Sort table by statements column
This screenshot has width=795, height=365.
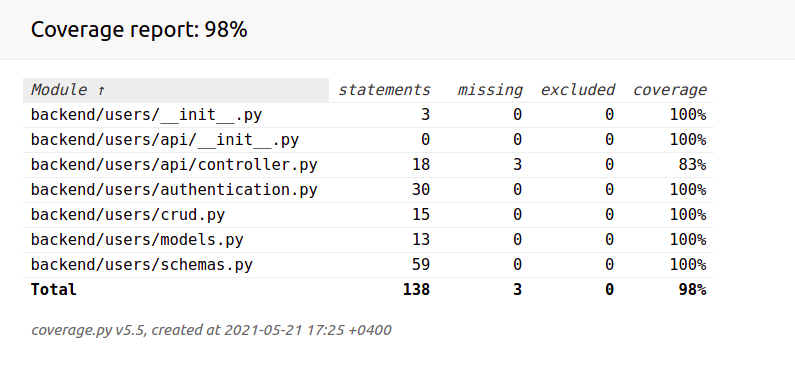click(384, 90)
